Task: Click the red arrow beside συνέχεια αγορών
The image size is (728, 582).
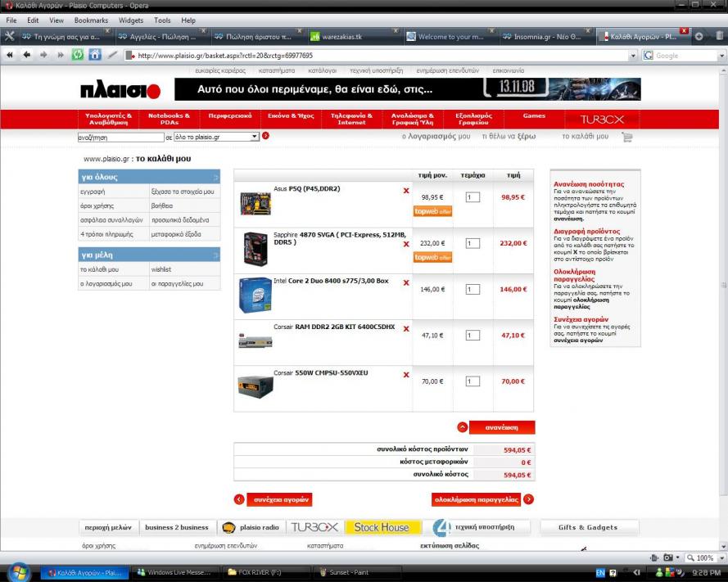Action: point(239,499)
